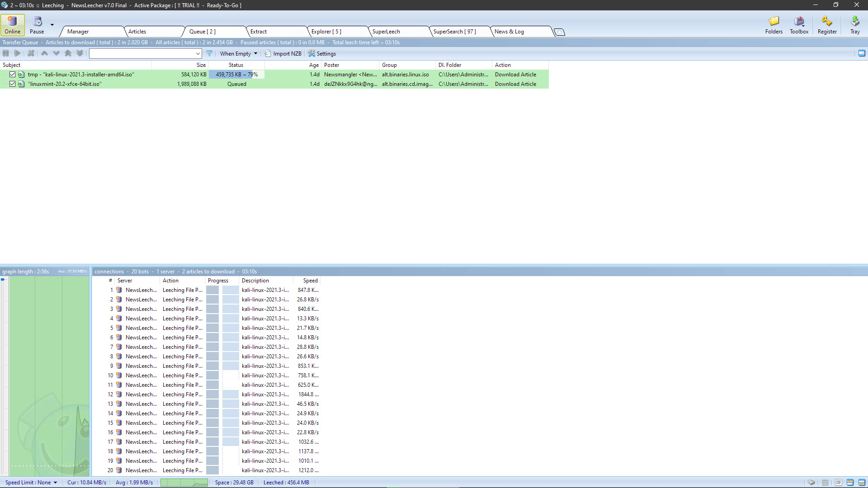Move selected article up in queue

44,53
